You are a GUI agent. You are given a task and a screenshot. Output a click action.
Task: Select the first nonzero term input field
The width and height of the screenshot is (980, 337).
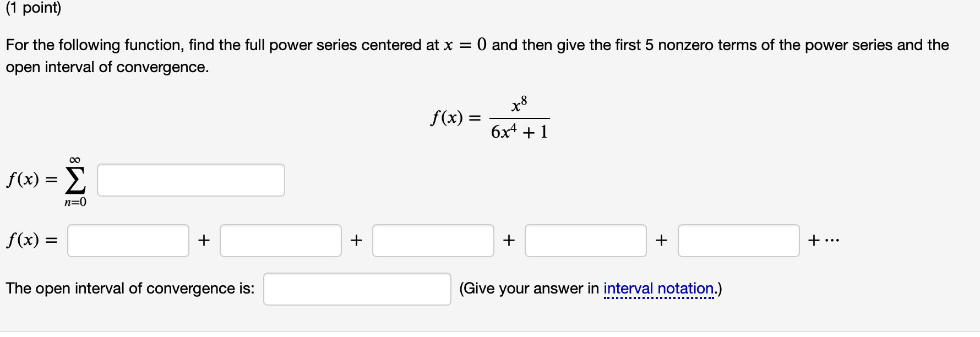click(x=128, y=240)
